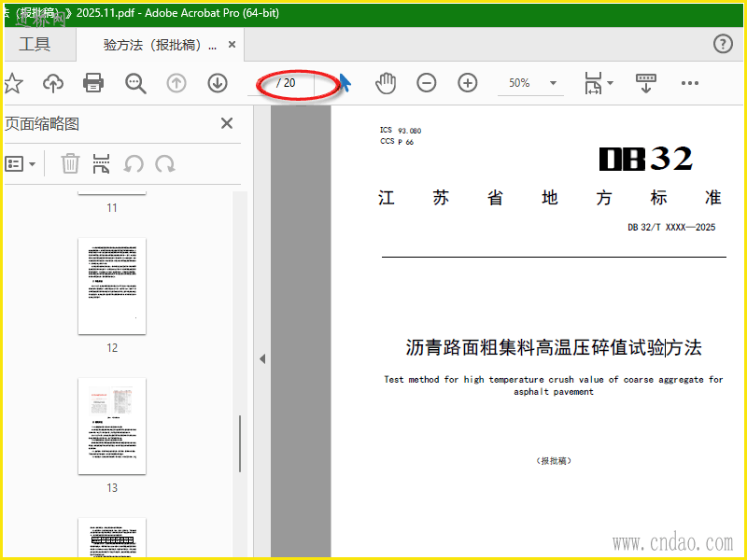Rotate page clockwise

[165, 164]
